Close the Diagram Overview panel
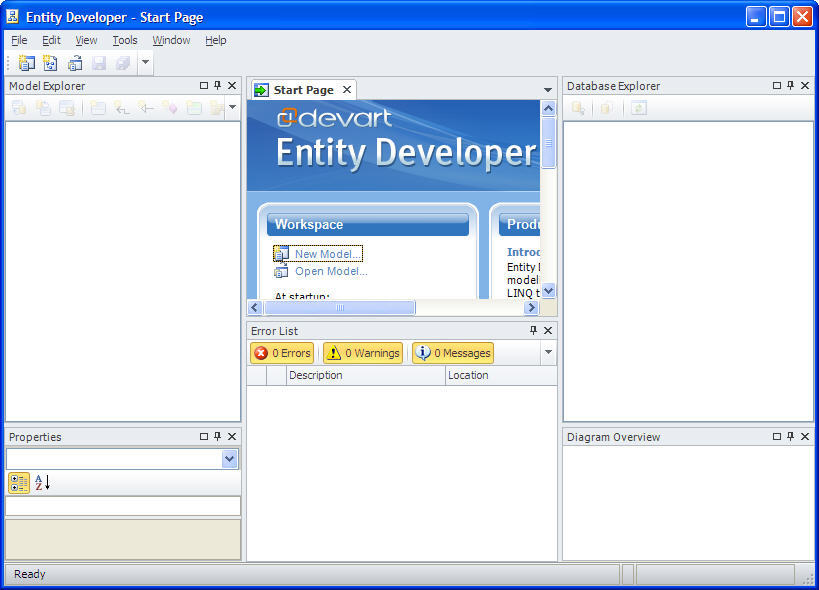The width and height of the screenshot is (819, 590). [x=805, y=436]
